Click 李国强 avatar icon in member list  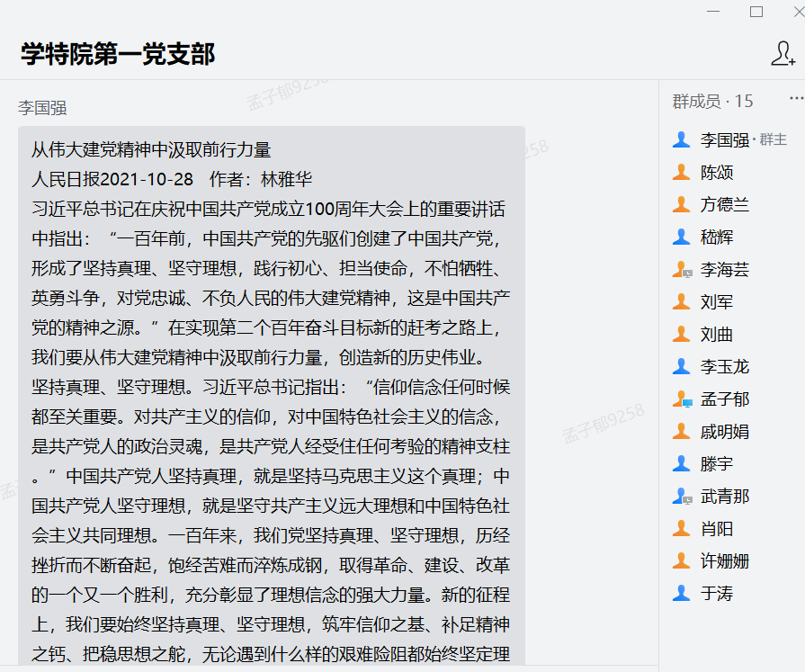click(682, 140)
